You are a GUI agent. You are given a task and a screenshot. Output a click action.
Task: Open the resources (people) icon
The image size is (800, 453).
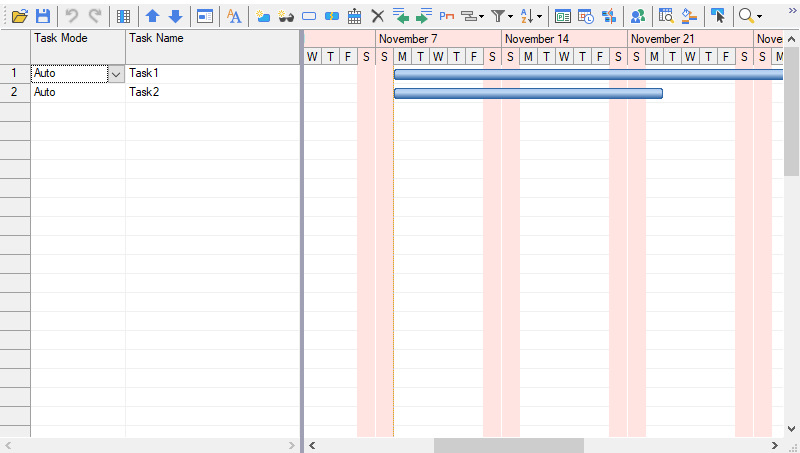pos(637,16)
